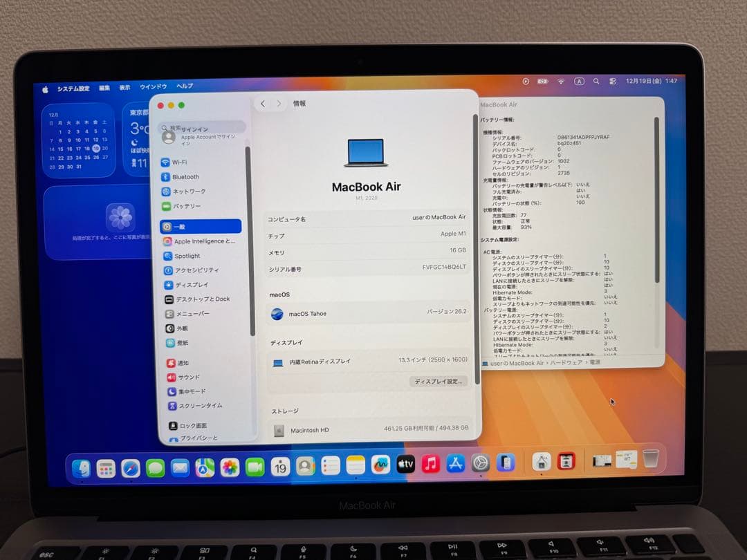Sign in with Apple Account via サインイン
Viewport: 747px width, 560px height.
[x=201, y=137]
